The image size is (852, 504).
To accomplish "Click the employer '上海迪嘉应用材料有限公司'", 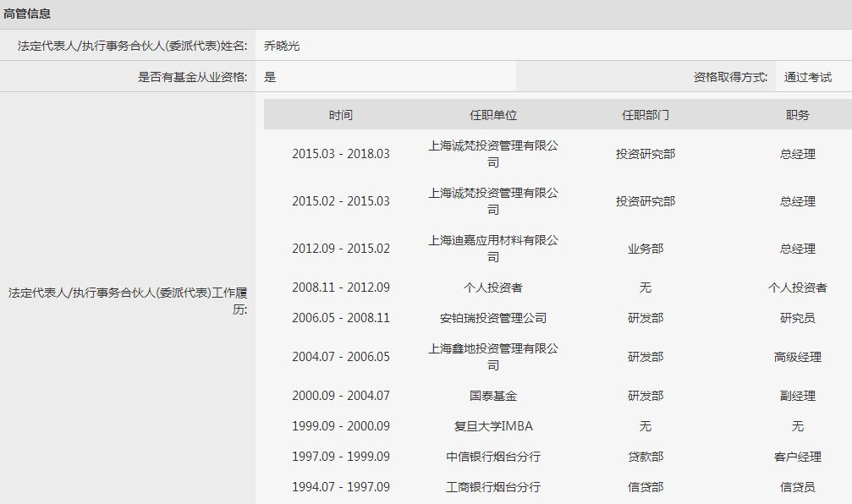I will pos(492,249).
